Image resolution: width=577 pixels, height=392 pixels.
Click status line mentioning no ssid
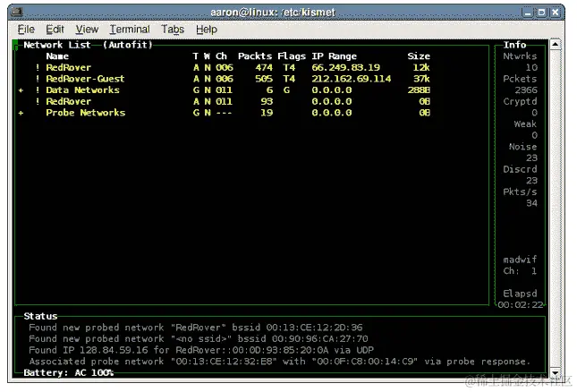click(199, 338)
